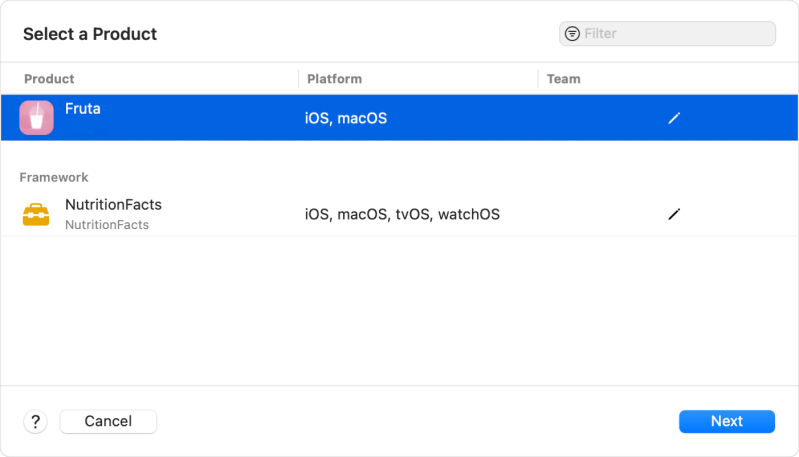
Task: Click the Fruta app icon
Action: coord(36,118)
